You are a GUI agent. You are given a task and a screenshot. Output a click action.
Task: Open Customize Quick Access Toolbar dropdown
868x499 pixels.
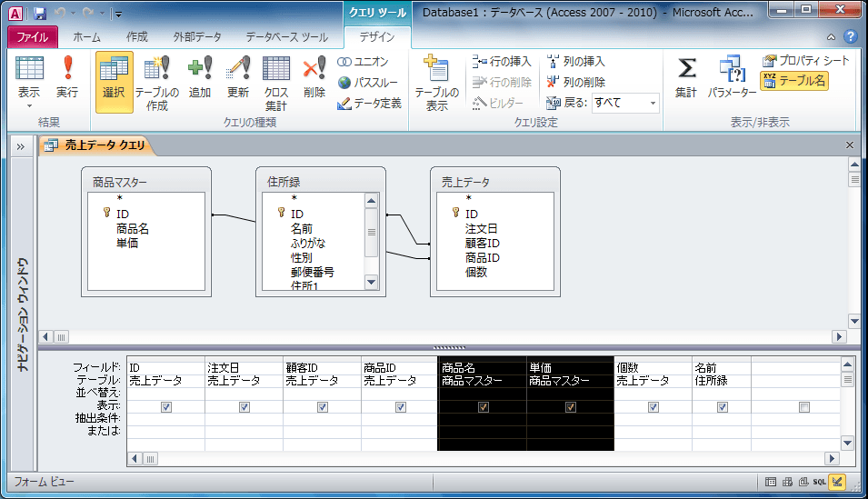point(118,14)
